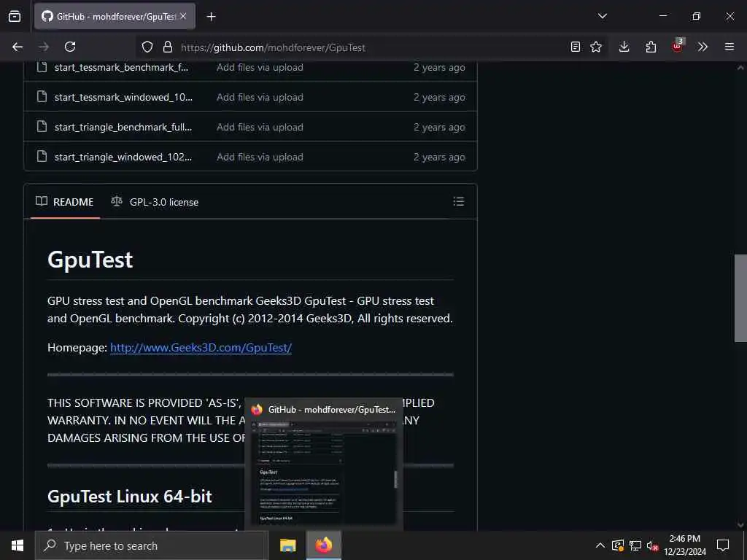Click the page vertical scrollbar thumb
The width and height of the screenshot is (747, 560).
[x=740, y=298]
